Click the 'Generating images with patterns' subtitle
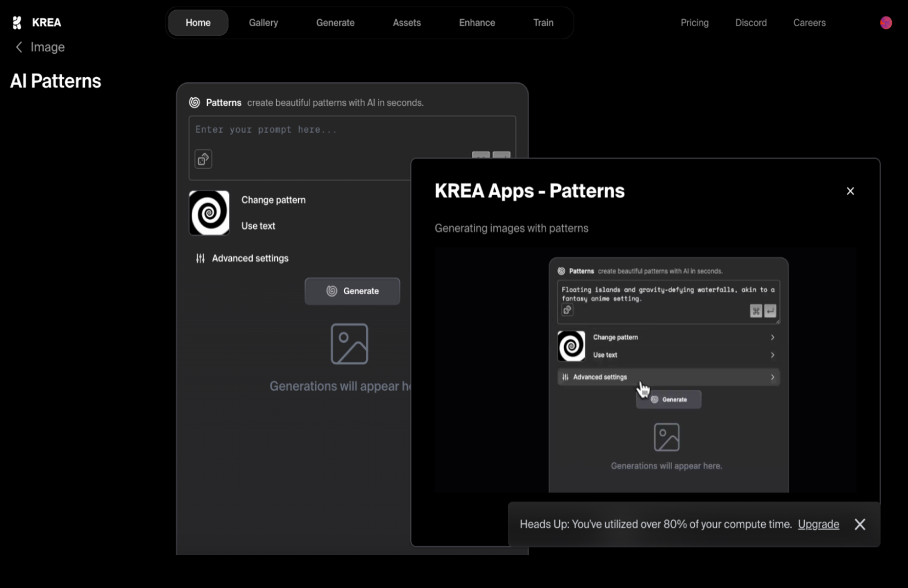908x588 pixels. point(511,229)
